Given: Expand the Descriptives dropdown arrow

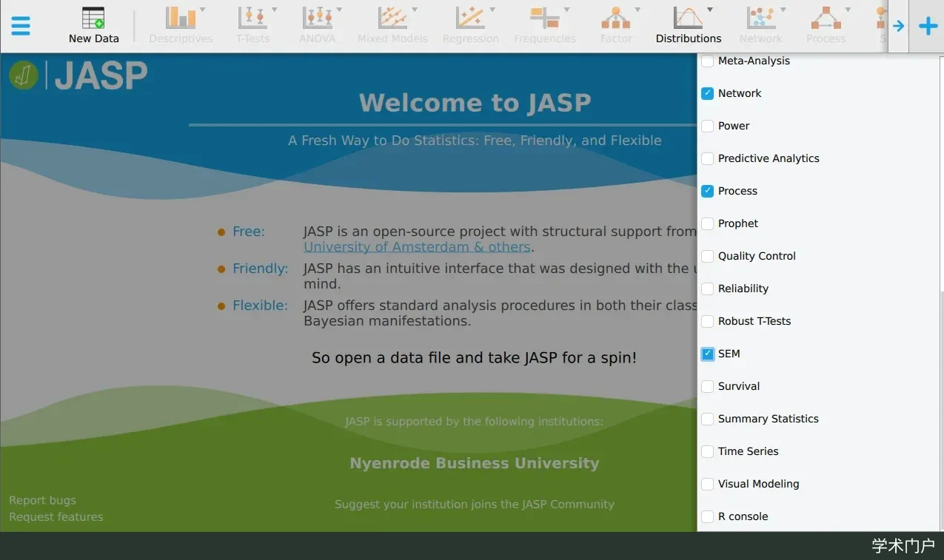Looking at the screenshot, I should [x=203, y=10].
